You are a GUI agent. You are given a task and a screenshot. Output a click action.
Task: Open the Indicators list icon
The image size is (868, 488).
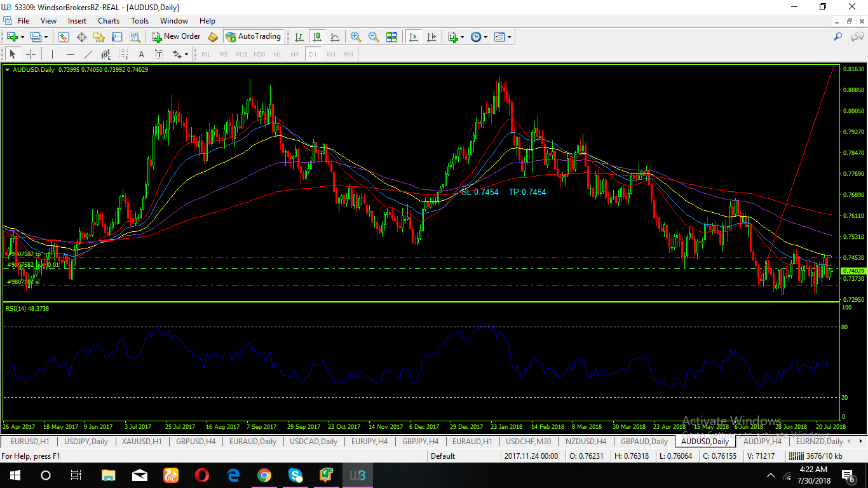pos(453,37)
